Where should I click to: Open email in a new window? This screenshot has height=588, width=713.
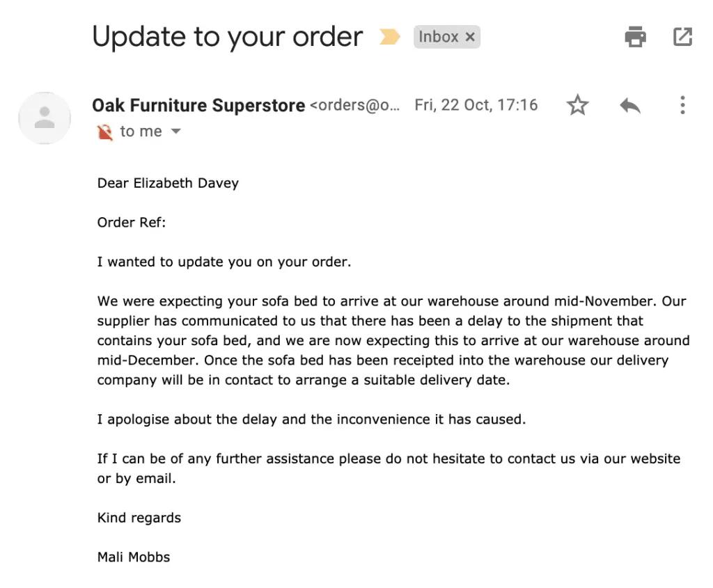tap(682, 37)
